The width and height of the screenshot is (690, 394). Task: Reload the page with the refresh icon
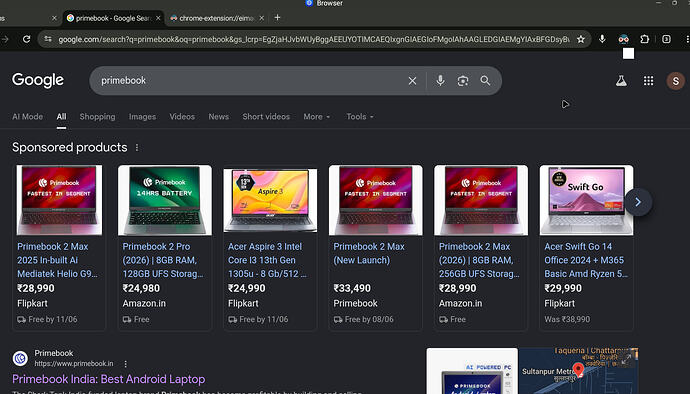(26, 39)
